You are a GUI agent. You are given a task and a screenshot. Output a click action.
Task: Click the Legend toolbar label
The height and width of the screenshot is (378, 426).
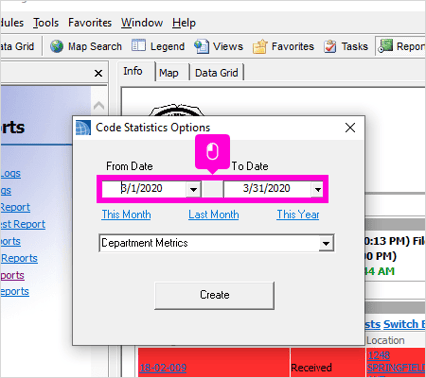[167, 46]
